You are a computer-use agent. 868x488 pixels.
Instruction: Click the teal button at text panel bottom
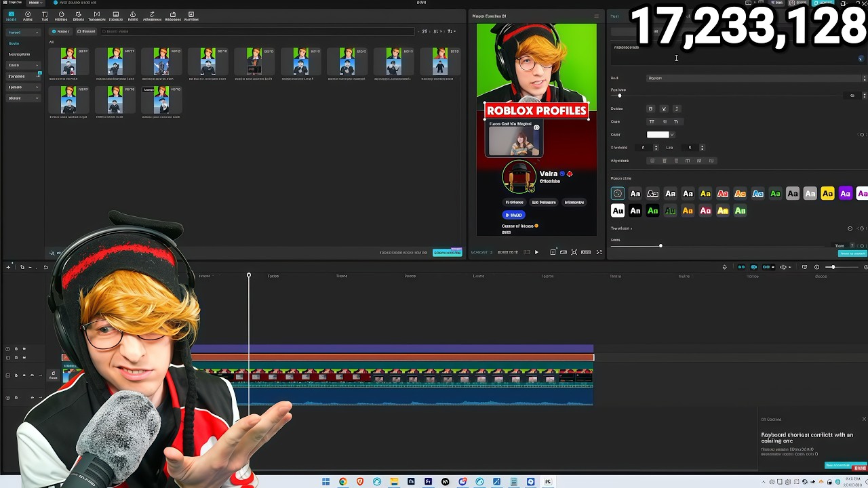click(x=852, y=253)
